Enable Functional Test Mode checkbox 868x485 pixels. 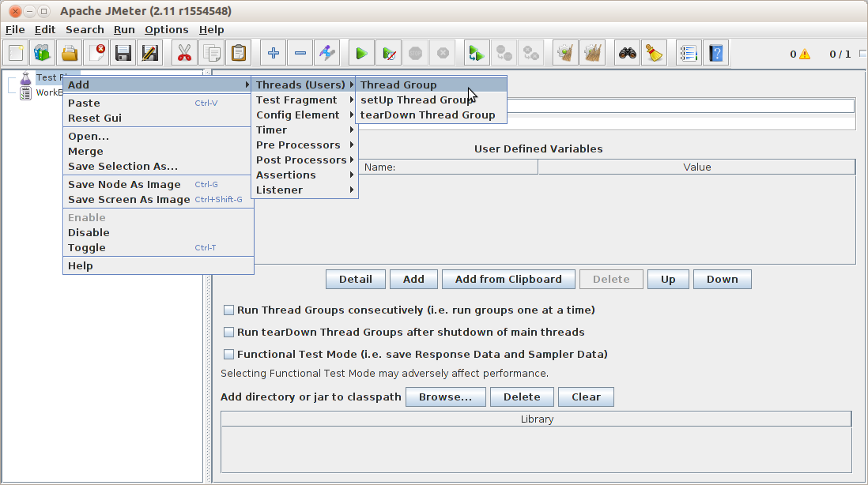coord(228,355)
